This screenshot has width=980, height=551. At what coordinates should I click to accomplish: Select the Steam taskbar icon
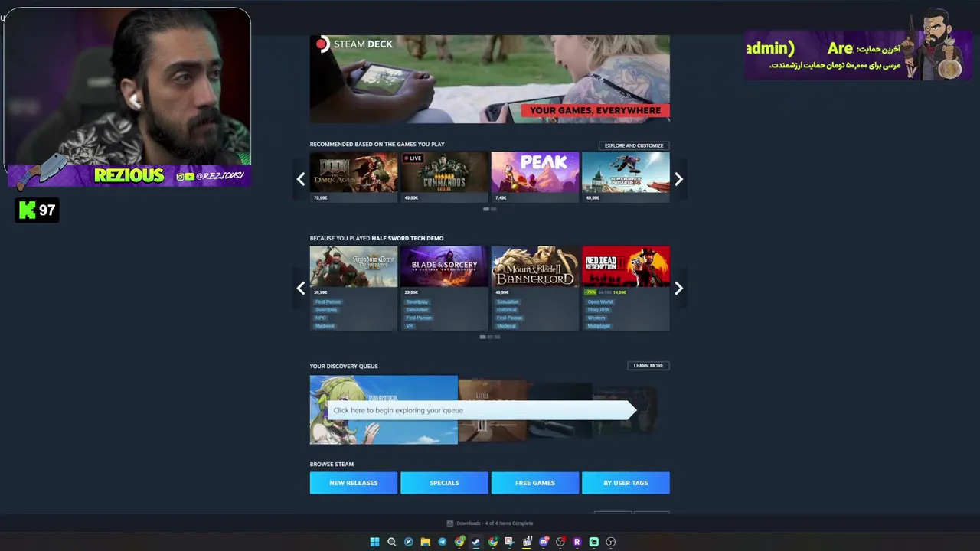click(x=475, y=542)
